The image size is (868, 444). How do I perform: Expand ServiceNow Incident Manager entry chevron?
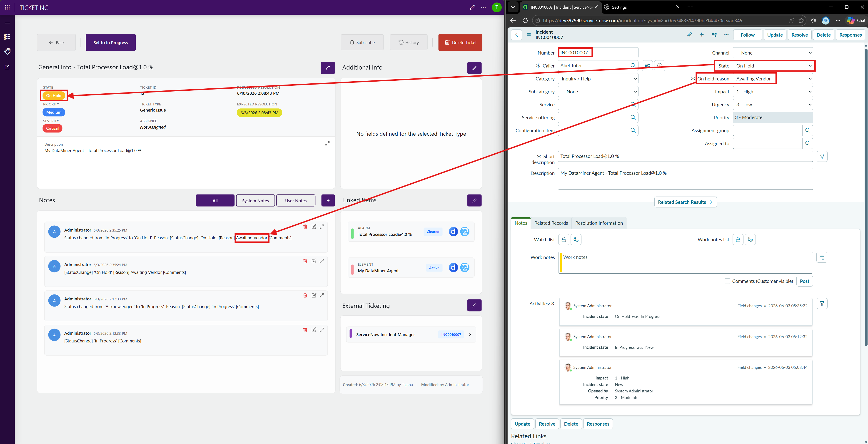[470, 334]
